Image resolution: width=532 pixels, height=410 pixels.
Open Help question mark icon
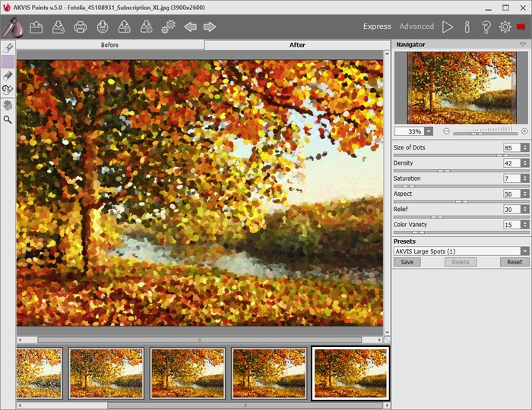[486, 27]
